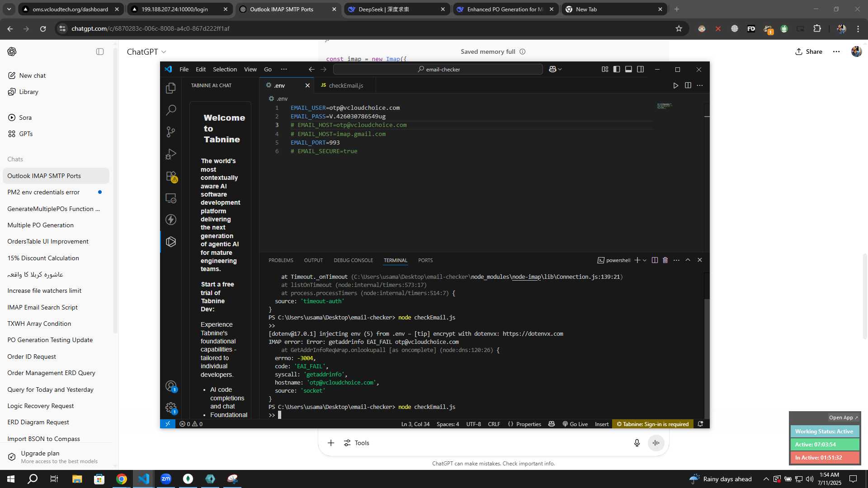868x488 pixels.
Task: Toggle the VS Code primary side bar
Action: [617, 69]
